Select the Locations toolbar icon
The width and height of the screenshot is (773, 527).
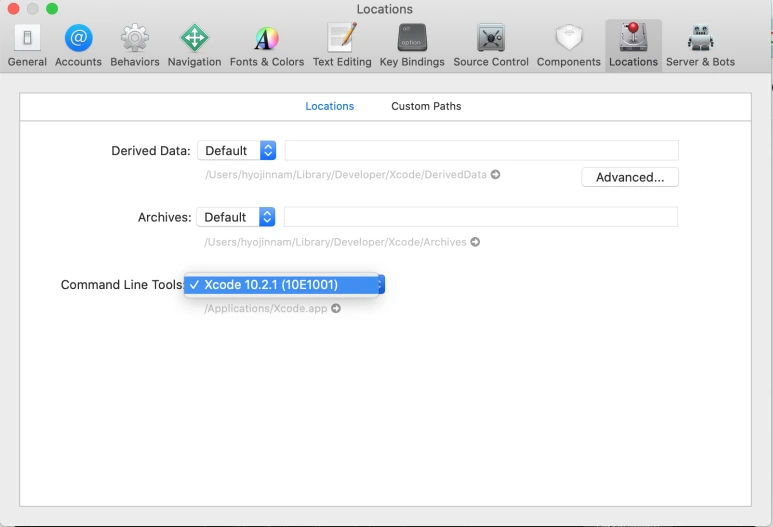point(633,46)
